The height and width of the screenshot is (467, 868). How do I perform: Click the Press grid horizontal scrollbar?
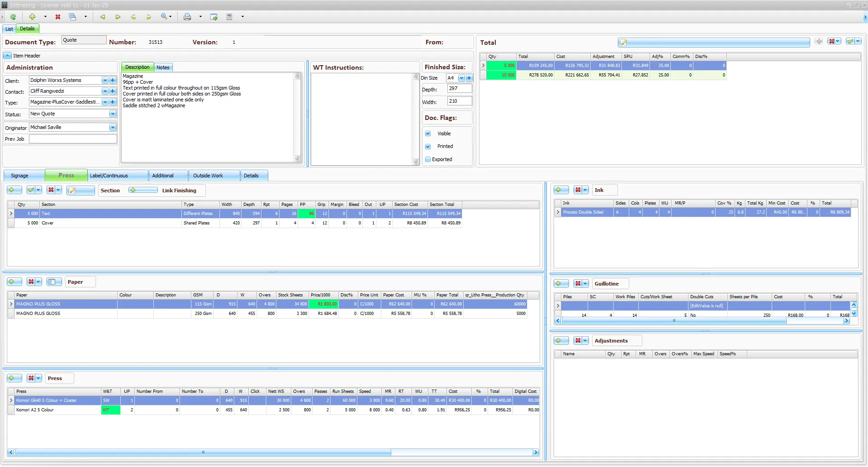pyautogui.click(x=203, y=453)
